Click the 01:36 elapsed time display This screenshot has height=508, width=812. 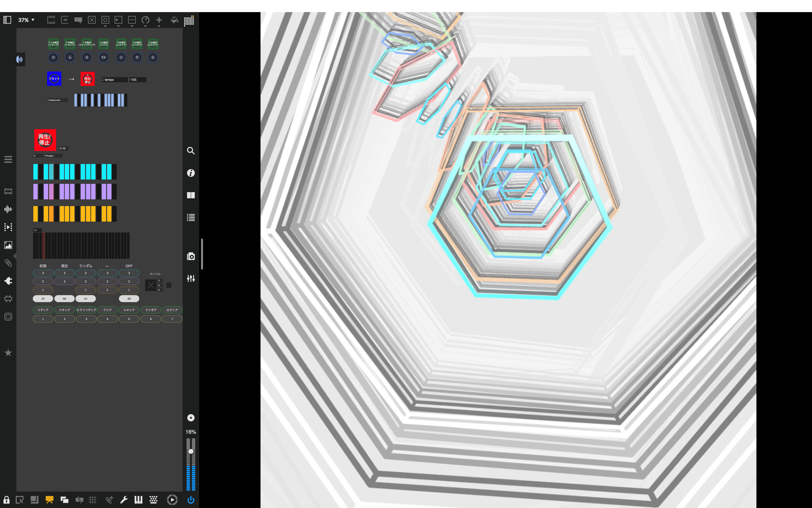[x=63, y=148]
